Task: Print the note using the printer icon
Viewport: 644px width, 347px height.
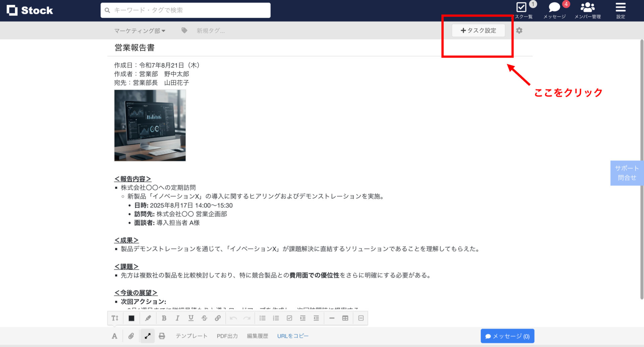Action: click(x=162, y=336)
